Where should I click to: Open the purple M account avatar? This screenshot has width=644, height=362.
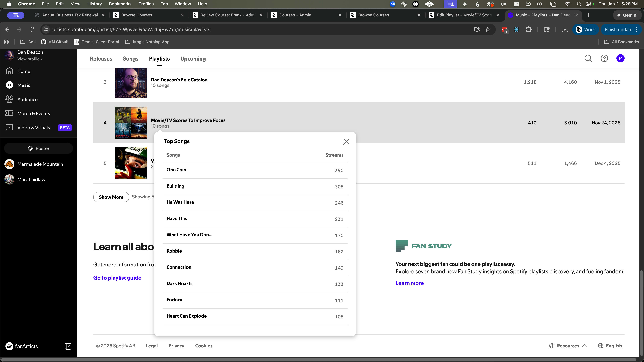[620, 58]
